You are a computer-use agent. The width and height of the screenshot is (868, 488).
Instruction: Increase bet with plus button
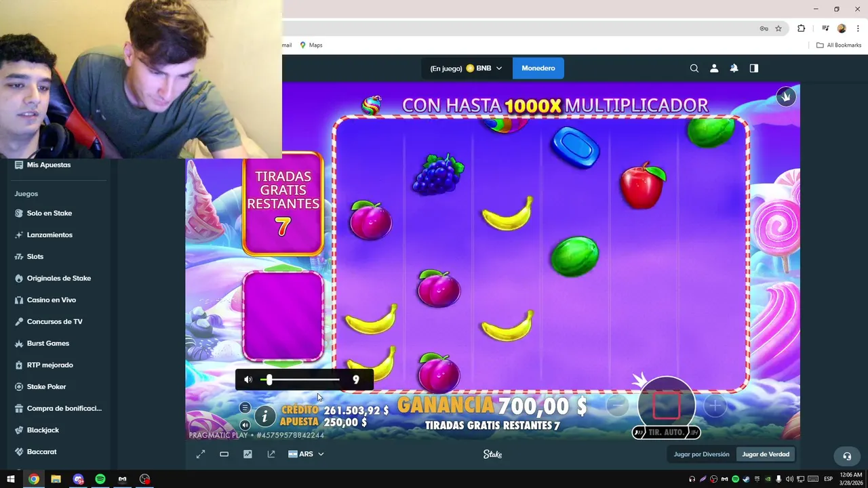pyautogui.click(x=715, y=405)
